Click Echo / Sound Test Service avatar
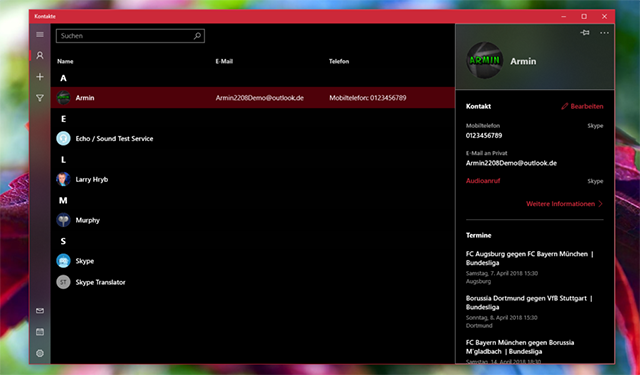The image size is (640, 375). click(63, 139)
